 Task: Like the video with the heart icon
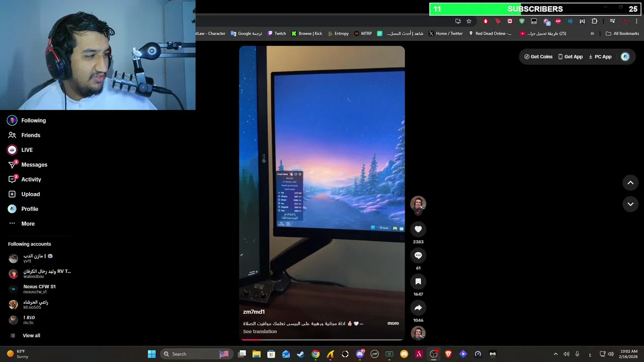[x=418, y=229]
